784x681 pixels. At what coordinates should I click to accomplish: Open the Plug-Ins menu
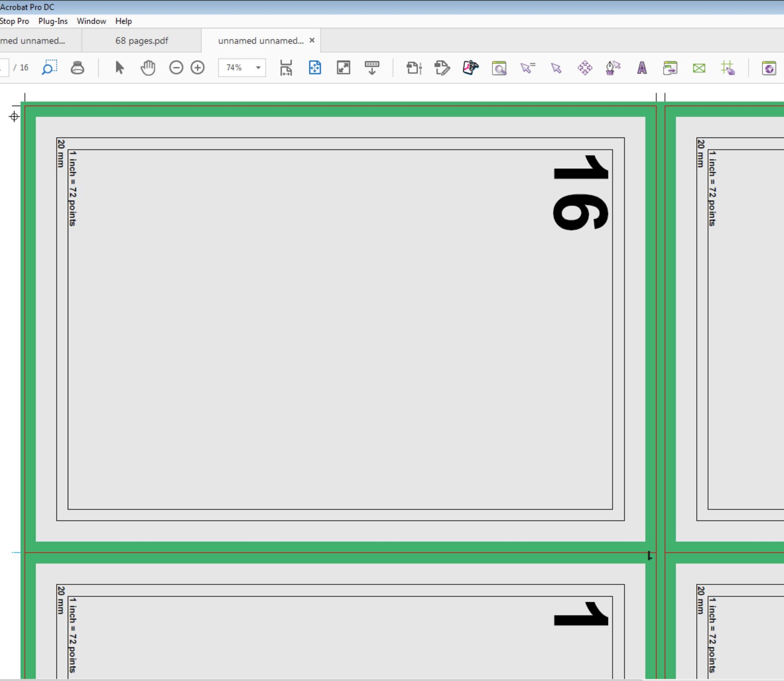(53, 21)
